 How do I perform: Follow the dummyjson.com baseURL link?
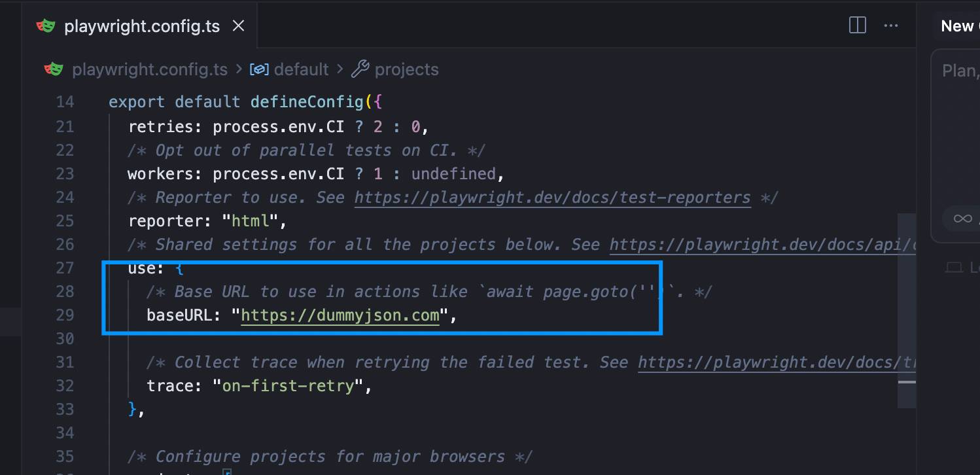(340, 315)
